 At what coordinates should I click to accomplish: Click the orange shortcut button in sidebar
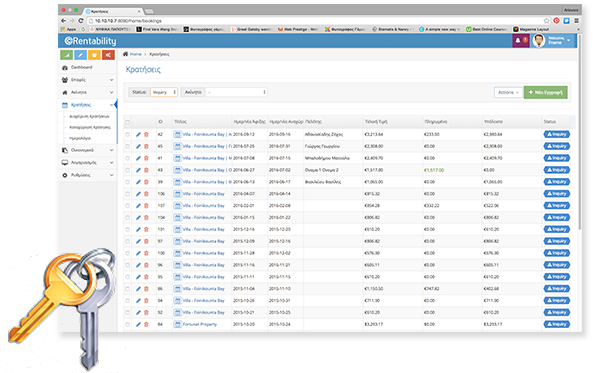point(94,55)
